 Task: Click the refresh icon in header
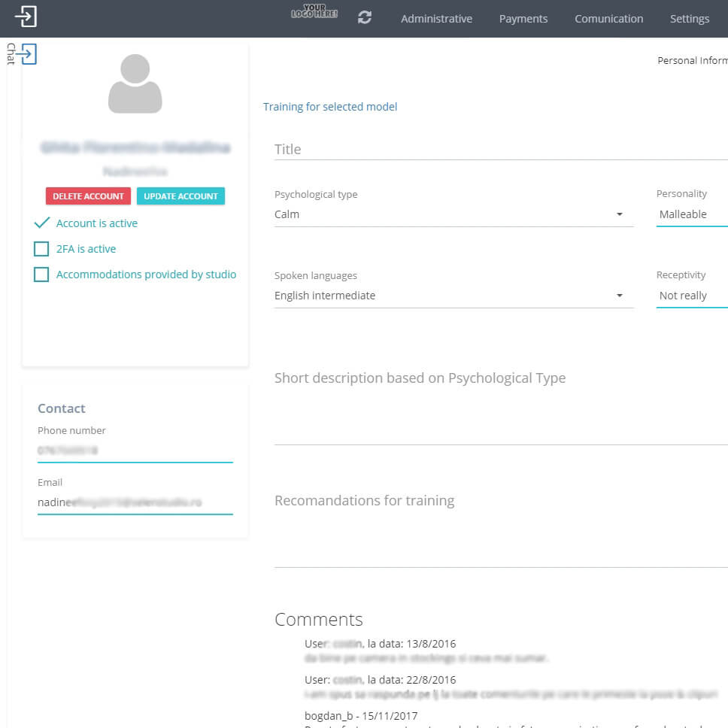[365, 18]
